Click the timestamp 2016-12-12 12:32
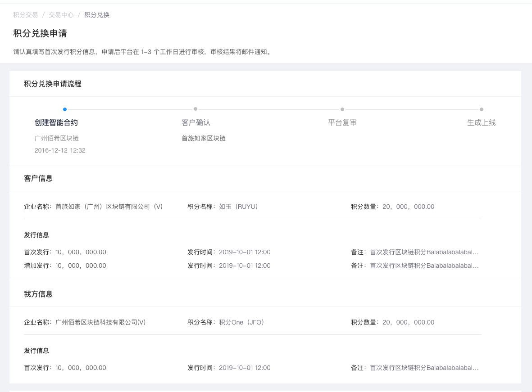This screenshot has height=392, width=532. click(x=60, y=150)
